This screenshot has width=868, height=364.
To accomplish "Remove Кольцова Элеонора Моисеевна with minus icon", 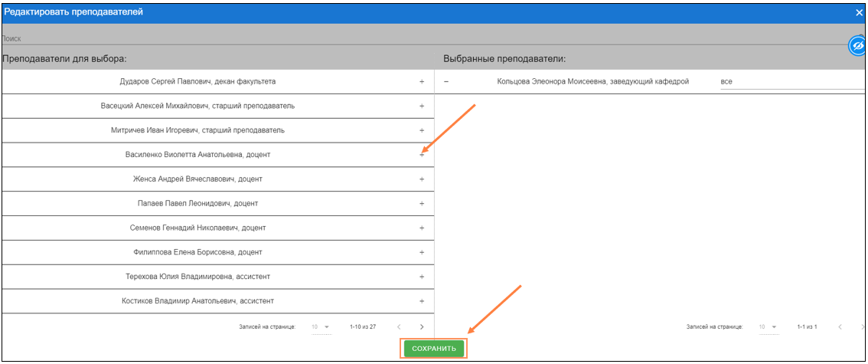I will click(446, 81).
